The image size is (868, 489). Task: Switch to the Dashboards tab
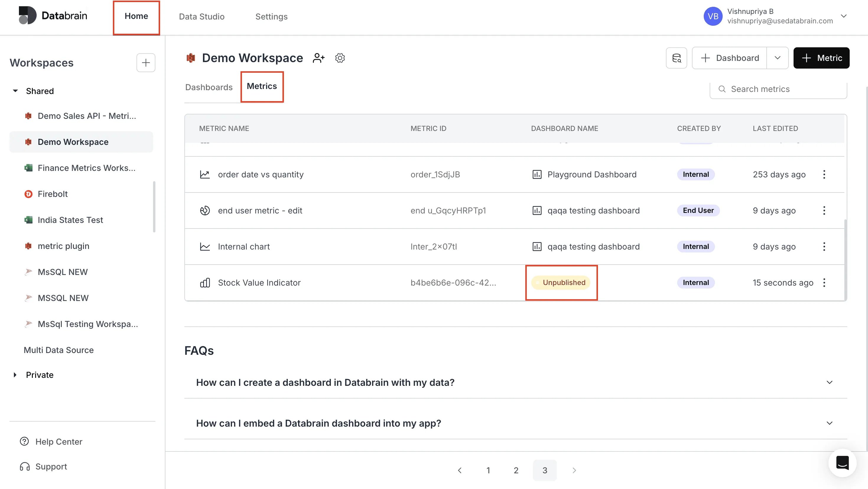(x=209, y=87)
